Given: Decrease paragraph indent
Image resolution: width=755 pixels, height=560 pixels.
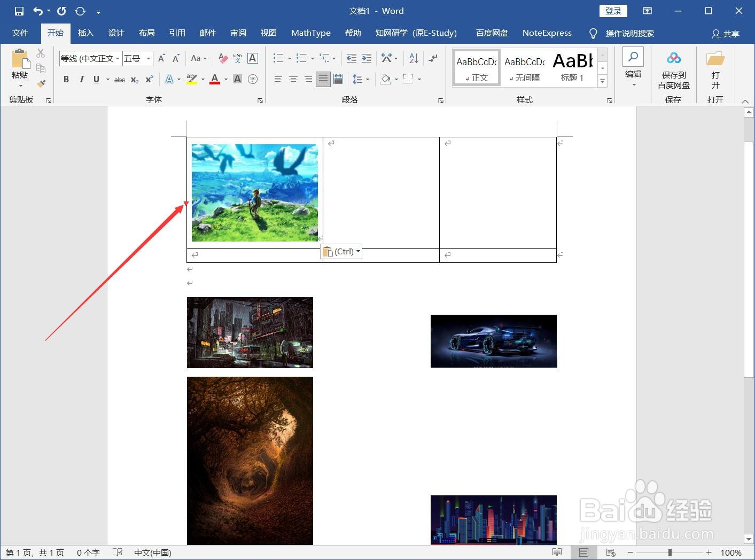Looking at the screenshot, I should (x=351, y=58).
